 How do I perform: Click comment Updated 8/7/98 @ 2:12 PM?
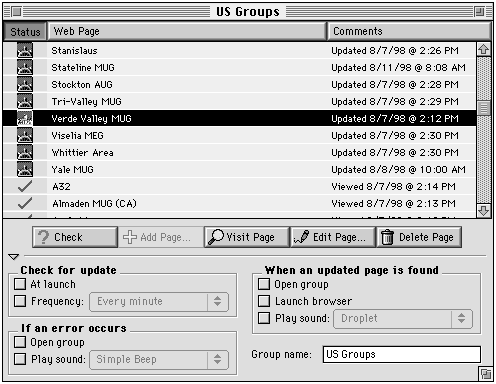(x=395, y=119)
